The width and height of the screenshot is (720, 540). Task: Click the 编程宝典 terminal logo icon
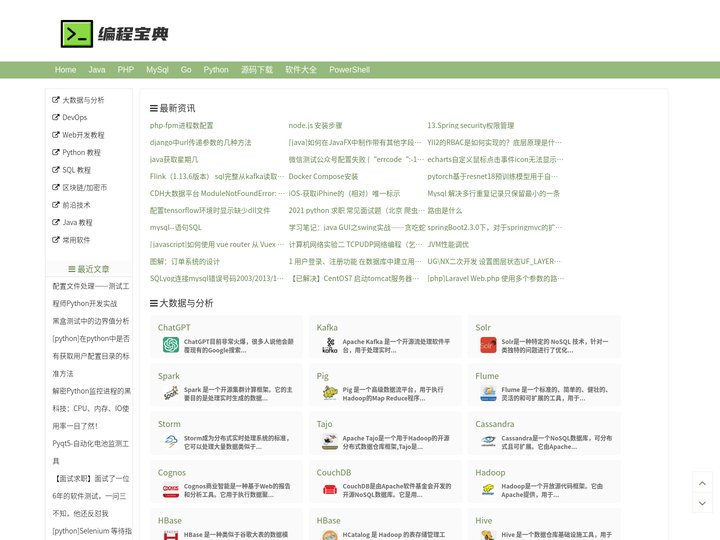tap(77, 34)
